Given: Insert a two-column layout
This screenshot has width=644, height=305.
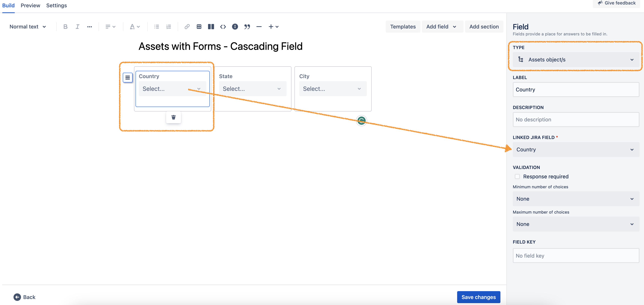Looking at the screenshot, I should 211,26.
